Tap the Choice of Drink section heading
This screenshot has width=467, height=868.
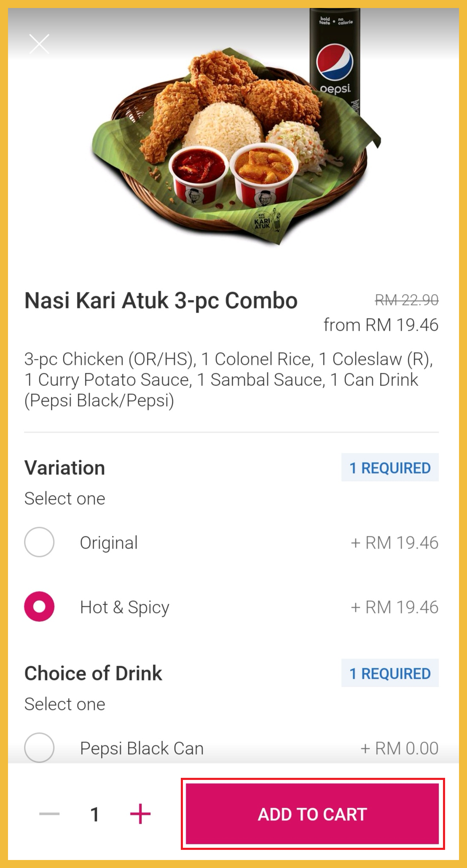pyautogui.click(x=93, y=673)
